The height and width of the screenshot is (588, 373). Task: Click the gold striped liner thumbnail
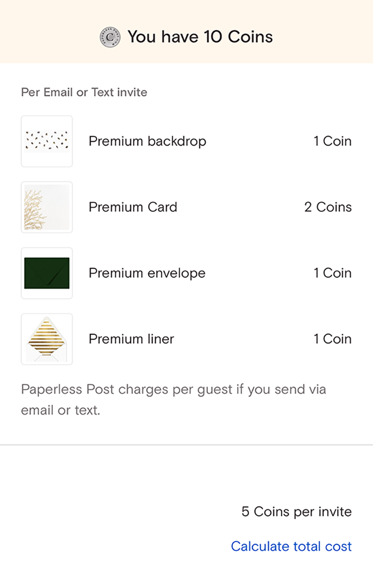47,339
